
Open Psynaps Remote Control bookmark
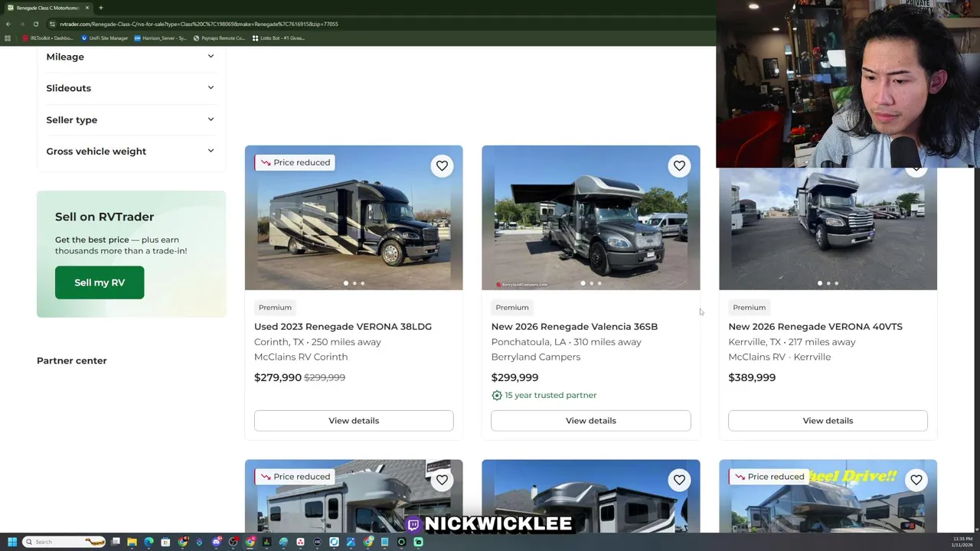point(219,37)
